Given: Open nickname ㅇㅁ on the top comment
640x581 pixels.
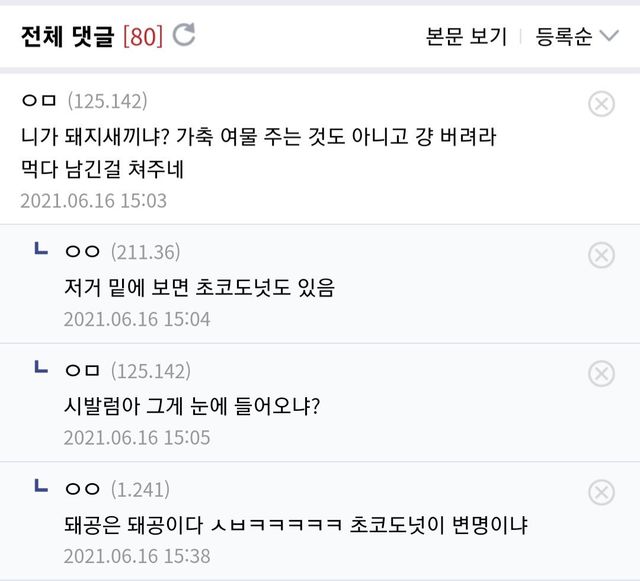Looking at the screenshot, I should 39,101.
